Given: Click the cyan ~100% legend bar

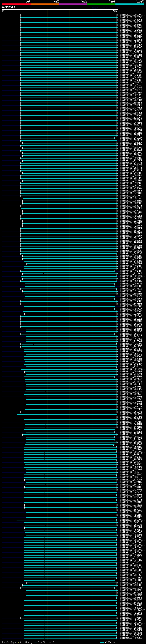Looking at the screenshot, I should coord(130,4).
